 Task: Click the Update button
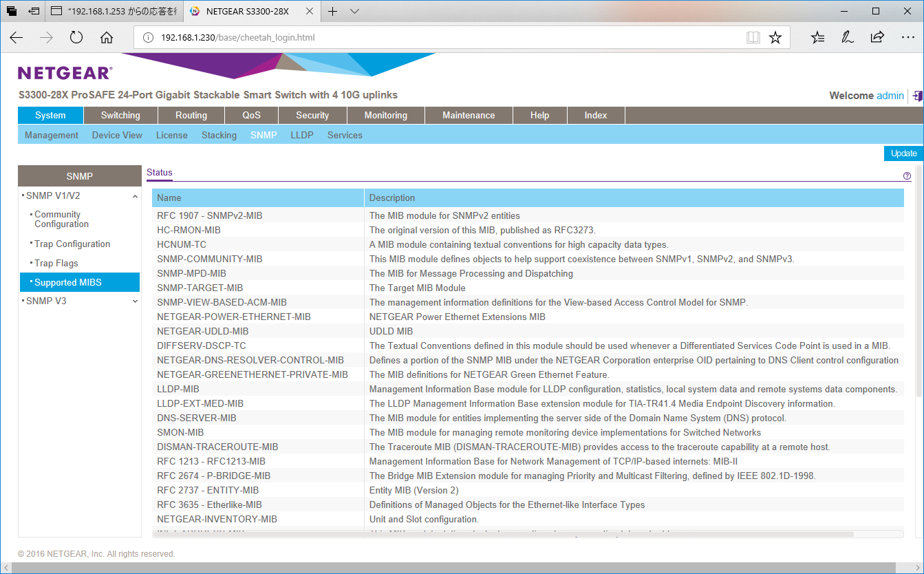coord(903,153)
